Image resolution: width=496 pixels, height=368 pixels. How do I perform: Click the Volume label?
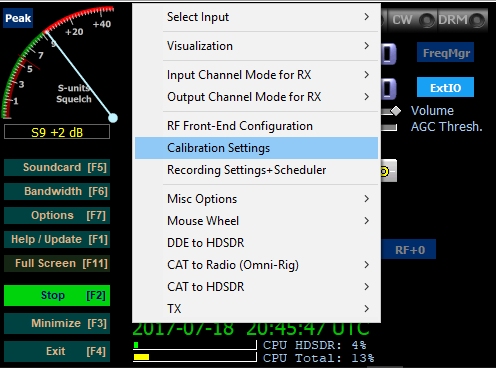(432, 111)
